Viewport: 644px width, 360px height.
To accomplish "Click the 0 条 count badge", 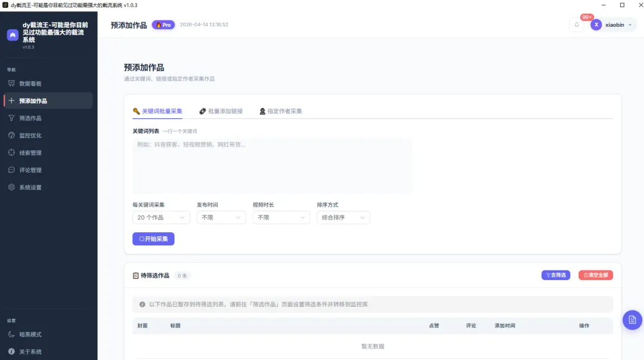I will pos(182,276).
